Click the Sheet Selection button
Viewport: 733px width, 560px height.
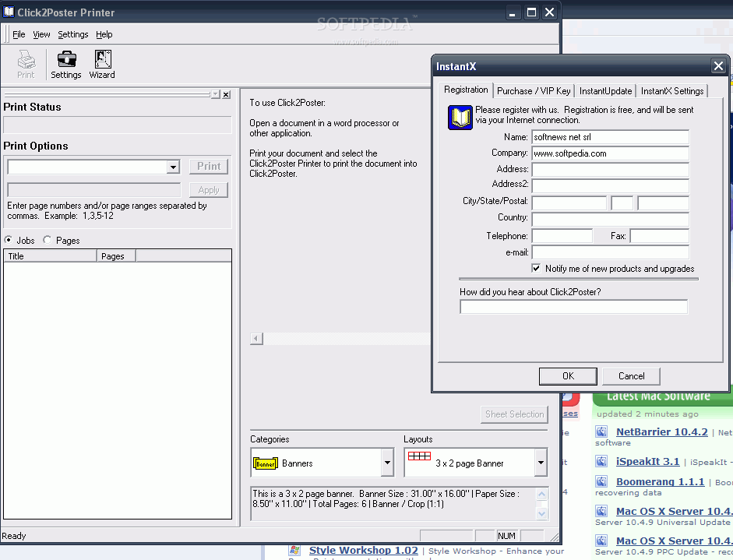point(514,414)
